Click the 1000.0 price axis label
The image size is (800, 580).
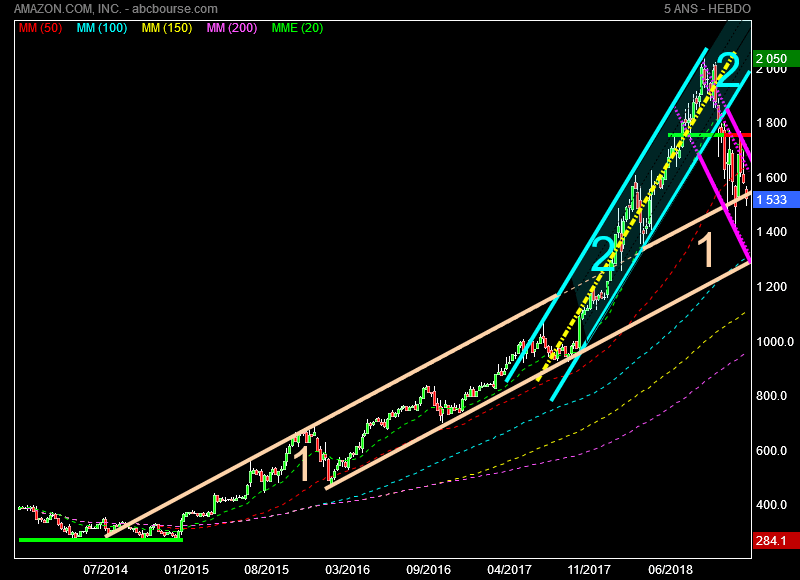click(x=774, y=341)
